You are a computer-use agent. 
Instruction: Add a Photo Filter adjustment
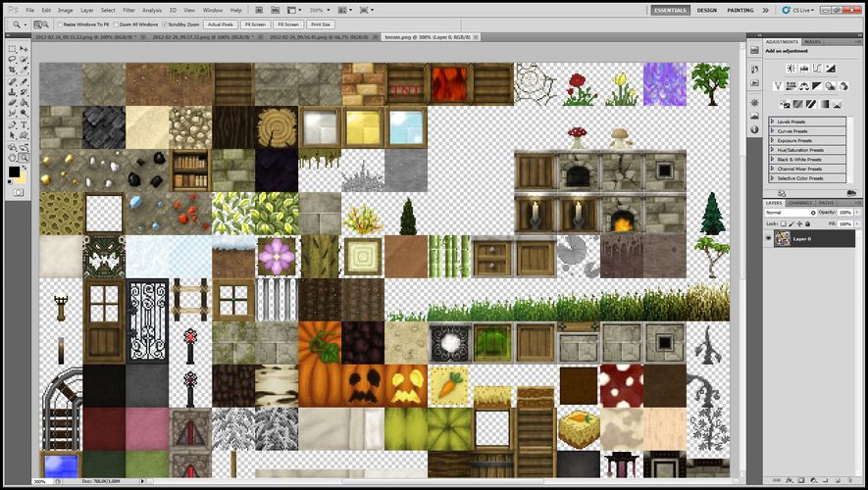point(830,86)
